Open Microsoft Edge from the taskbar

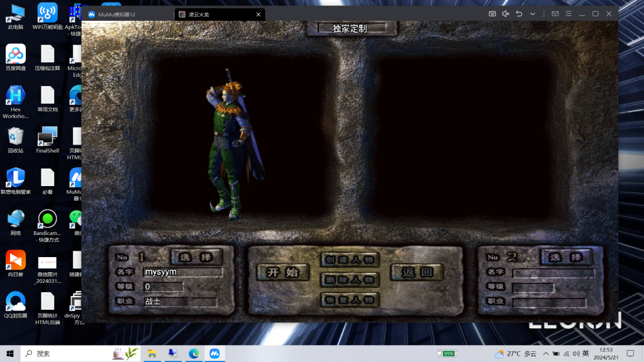[x=194, y=354]
